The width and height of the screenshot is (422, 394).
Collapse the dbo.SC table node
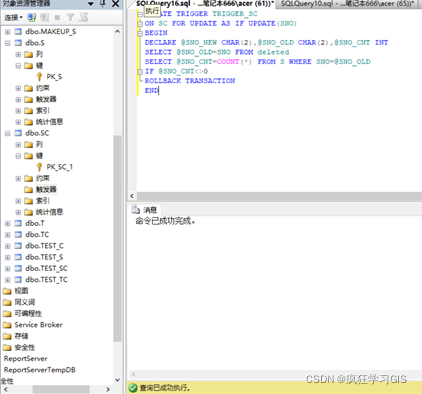(x=8, y=134)
